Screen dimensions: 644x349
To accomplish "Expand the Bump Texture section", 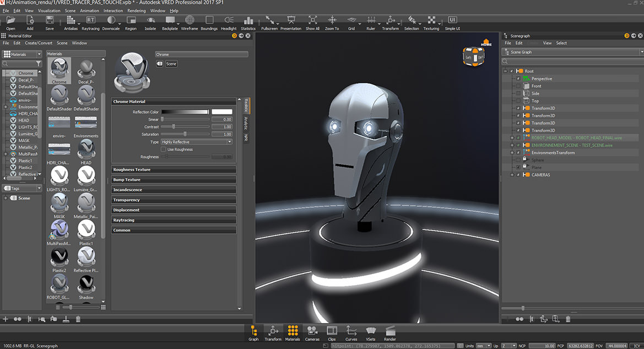I will (174, 180).
